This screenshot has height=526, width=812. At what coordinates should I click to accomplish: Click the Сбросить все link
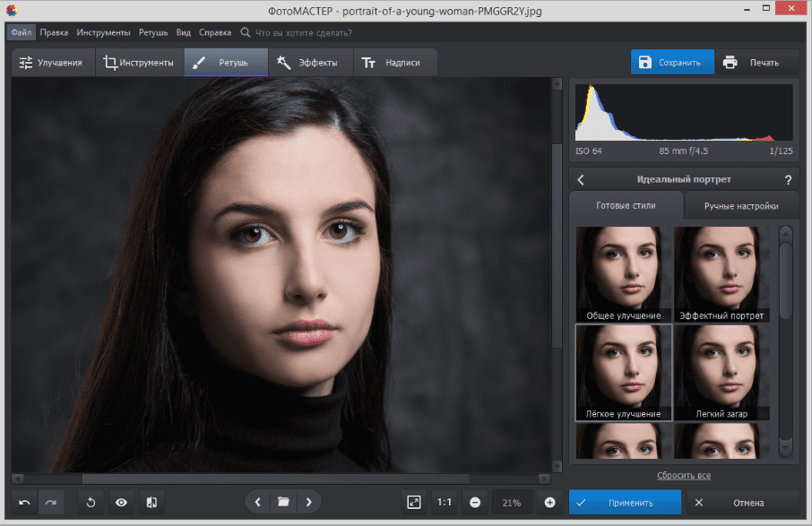click(684, 475)
